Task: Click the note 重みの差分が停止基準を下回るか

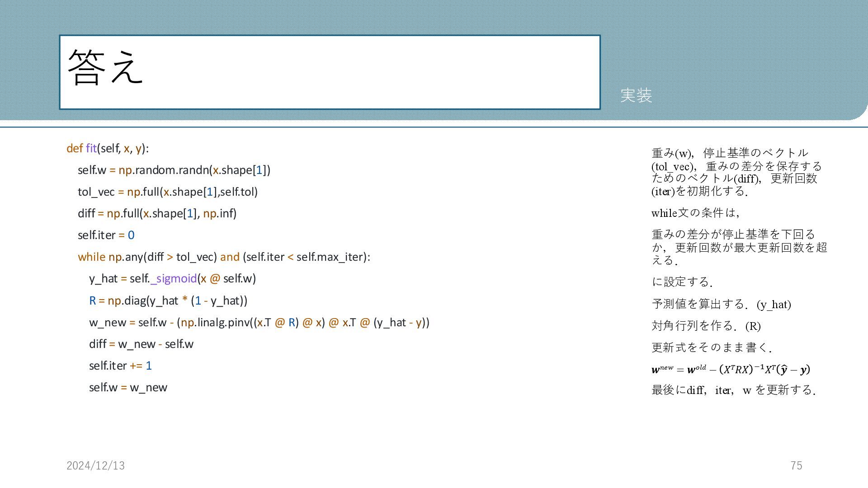Action: point(739,247)
